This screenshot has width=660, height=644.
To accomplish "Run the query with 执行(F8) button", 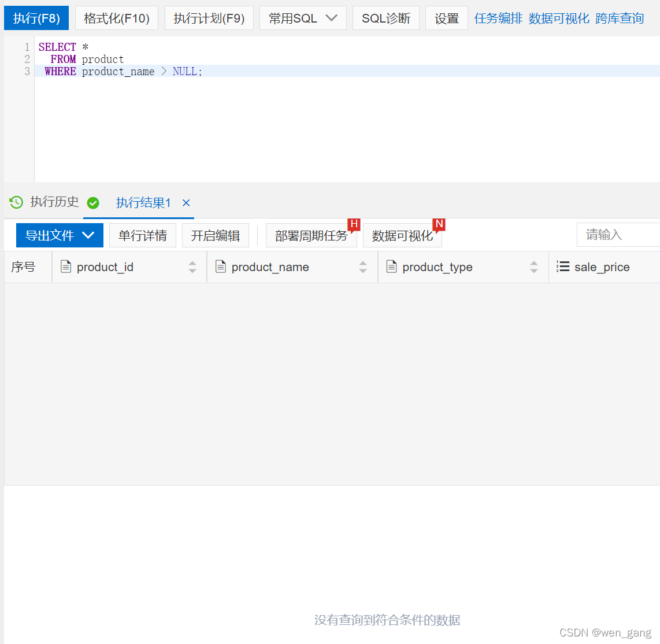I will (x=36, y=18).
